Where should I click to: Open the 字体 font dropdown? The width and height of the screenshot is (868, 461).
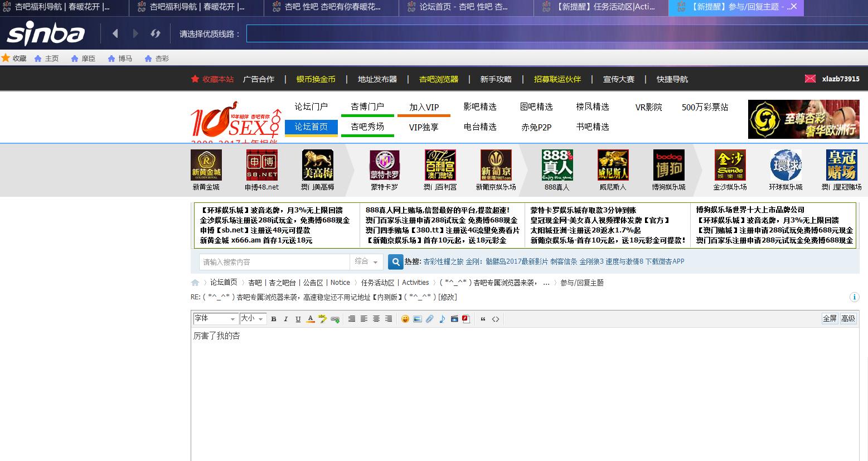215,318
